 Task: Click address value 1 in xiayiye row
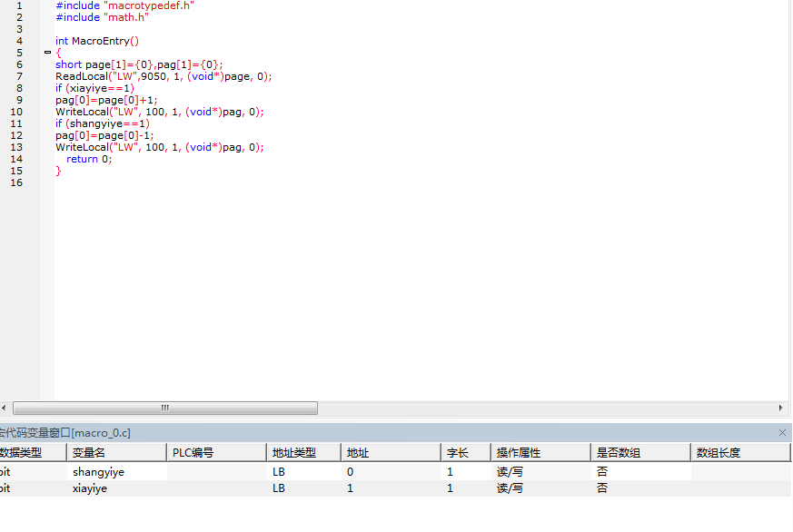pyautogui.click(x=351, y=488)
